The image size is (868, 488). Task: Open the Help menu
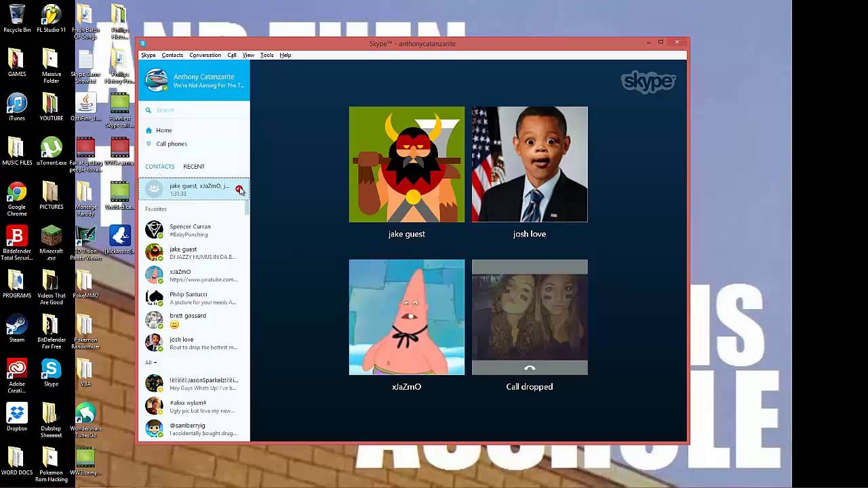click(x=285, y=55)
